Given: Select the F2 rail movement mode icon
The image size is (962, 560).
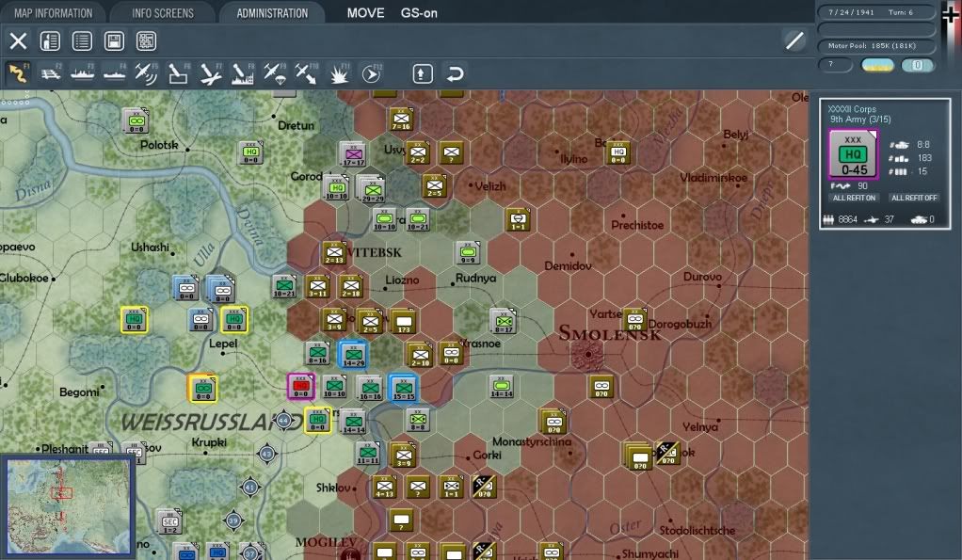Looking at the screenshot, I should point(50,73).
